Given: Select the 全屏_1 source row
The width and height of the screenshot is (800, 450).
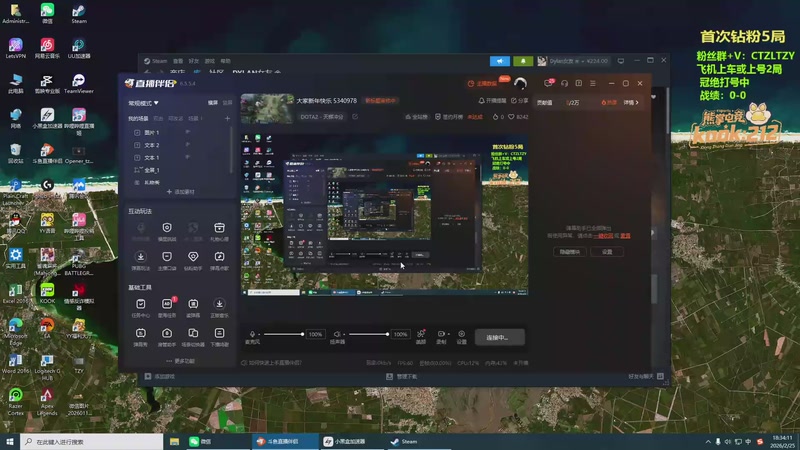Looking at the screenshot, I should coord(179,170).
